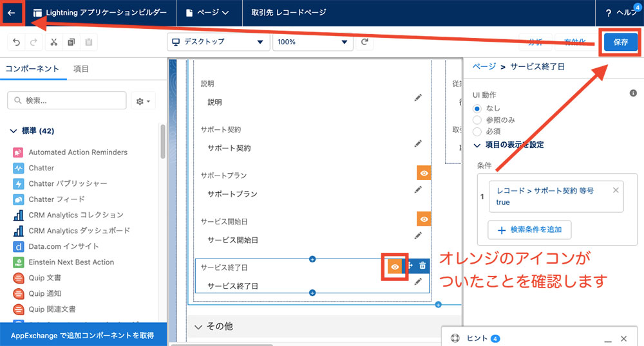Click the 取引先 レコードページ title
The image size is (644, 346).
(289, 13)
